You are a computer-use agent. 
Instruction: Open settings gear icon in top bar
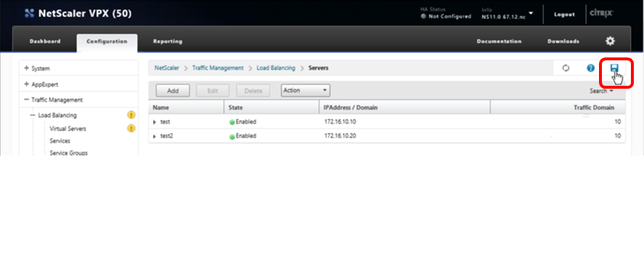pos(610,41)
